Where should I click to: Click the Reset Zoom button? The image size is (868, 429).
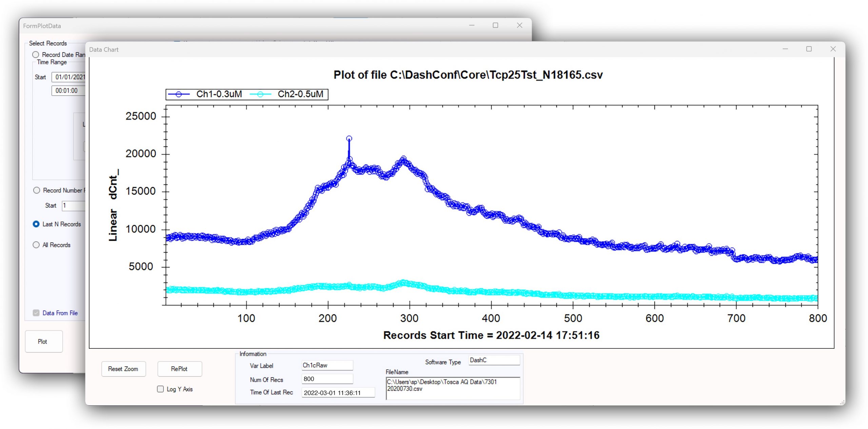pos(123,369)
